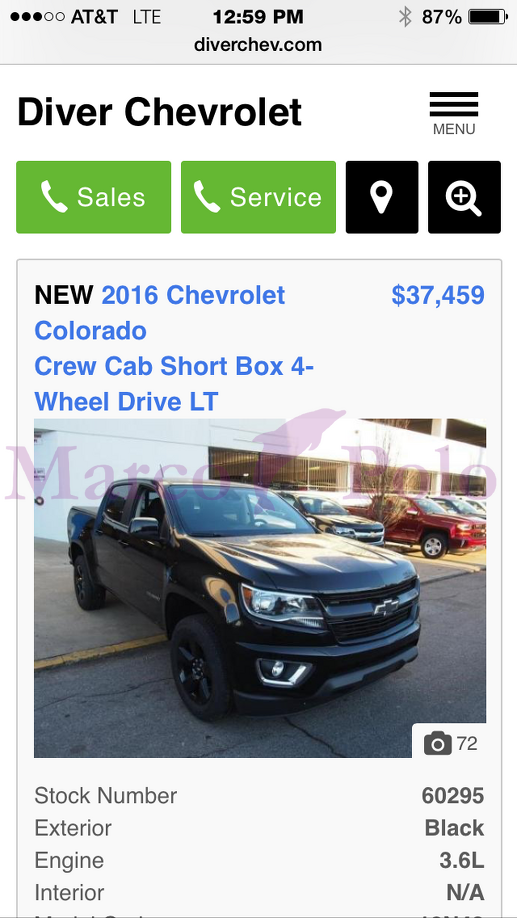Image resolution: width=517 pixels, height=918 pixels.
Task: Tap the diverchev.com address bar
Action: pyautogui.click(x=258, y=45)
